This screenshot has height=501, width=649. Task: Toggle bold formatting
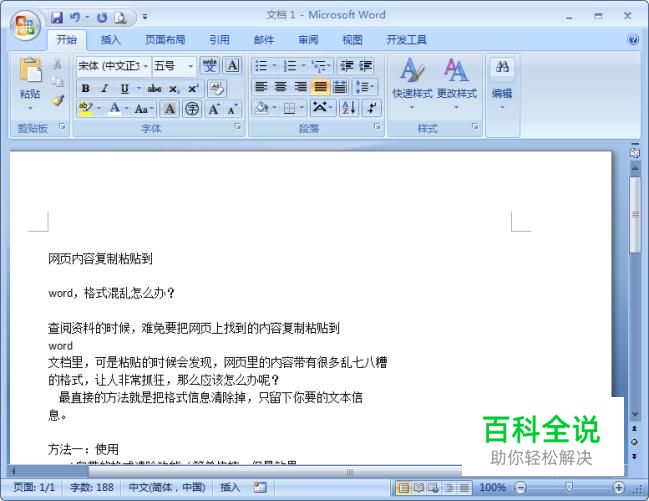pyautogui.click(x=86, y=88)
